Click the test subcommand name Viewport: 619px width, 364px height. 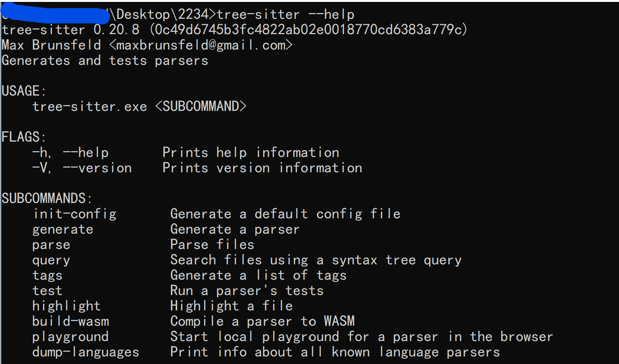click(x=48, y=291)
